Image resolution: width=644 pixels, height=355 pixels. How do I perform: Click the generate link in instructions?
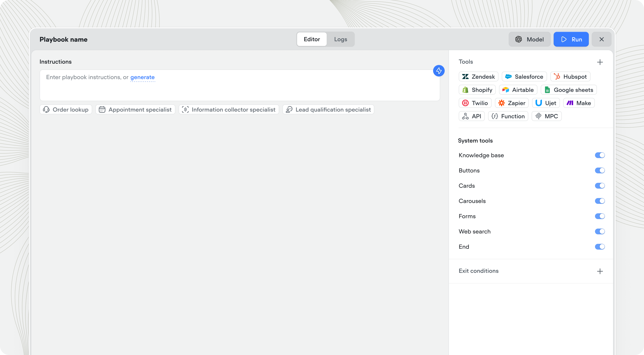point(143,77)
